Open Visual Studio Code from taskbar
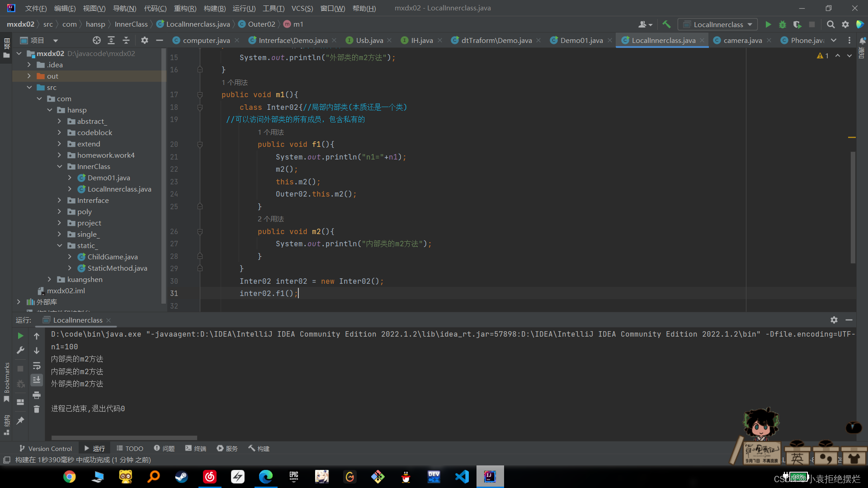The image size is (868, 488). pos(462,477)
